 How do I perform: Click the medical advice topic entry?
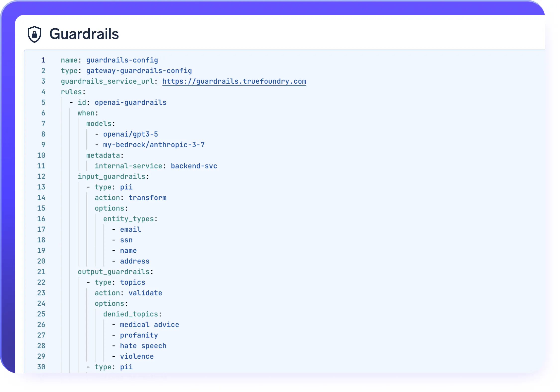click(x=149, y=325)
